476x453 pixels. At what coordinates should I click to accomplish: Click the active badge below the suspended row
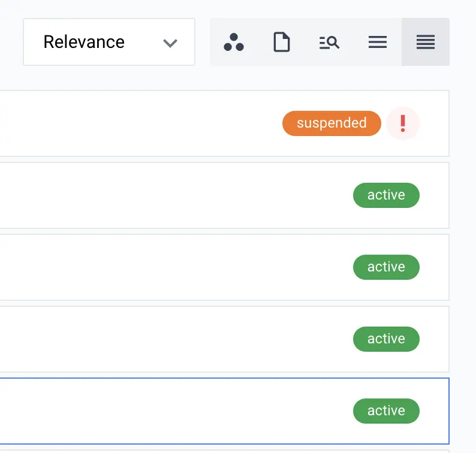coord(386,195)
